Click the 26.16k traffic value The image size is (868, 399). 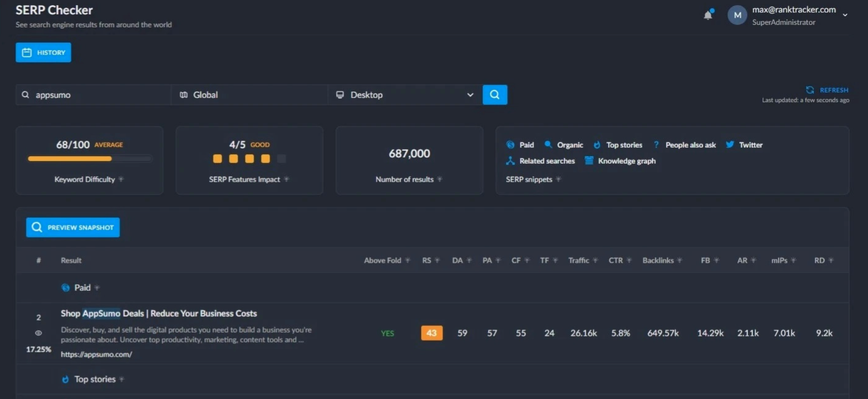click(583, 333)
